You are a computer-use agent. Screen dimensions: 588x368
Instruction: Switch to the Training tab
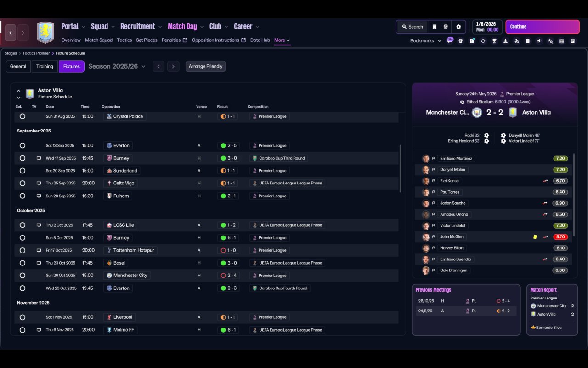tap(45, 66)
